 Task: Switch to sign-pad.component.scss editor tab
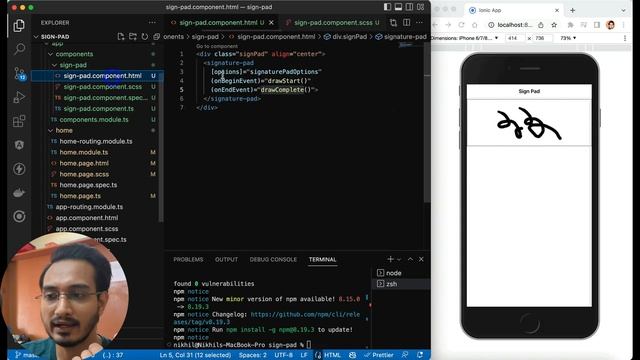(333, 23)
